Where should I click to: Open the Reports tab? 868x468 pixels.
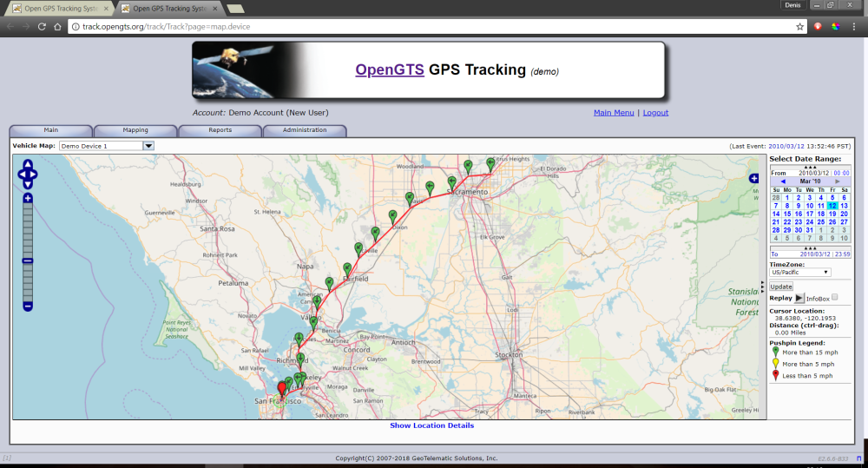point(220,130)
